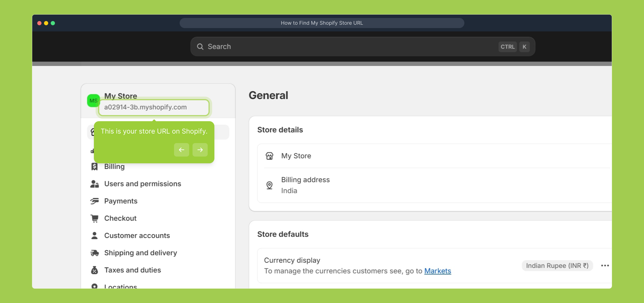The height and width of the screenshot is (303, 644).
Task: Click the Billing receipt icon in the sidebar
Action: point(94,167)
